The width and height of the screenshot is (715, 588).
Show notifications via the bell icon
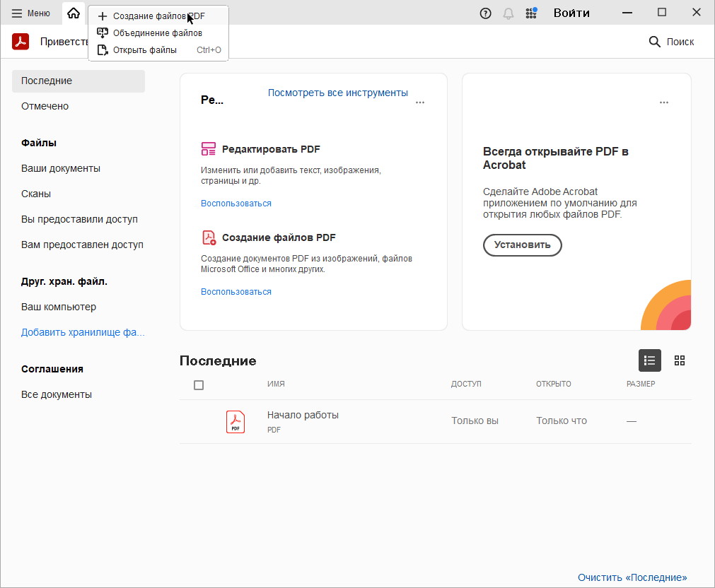click(508, 13)
